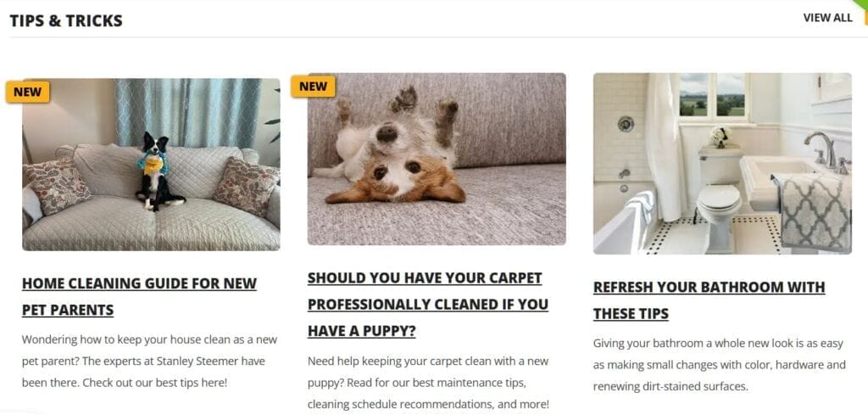Select the upside-down puppy thumbnail image

click(x=437, y=159)
